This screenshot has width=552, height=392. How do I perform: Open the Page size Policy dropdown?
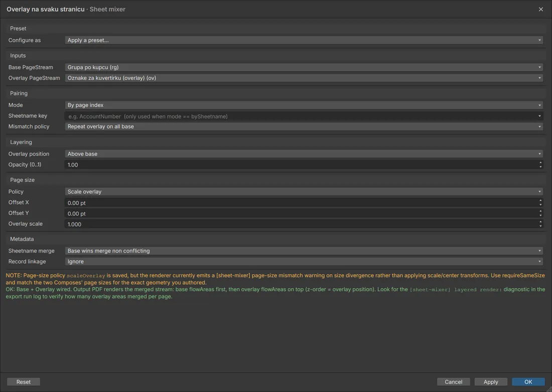pyautogui.click(x=304, y=192)
